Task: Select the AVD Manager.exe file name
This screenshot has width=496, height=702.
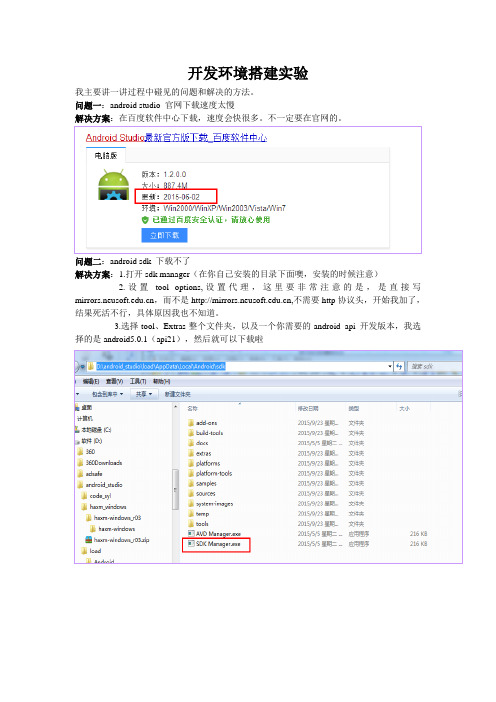Action: [x=218, y=534]
